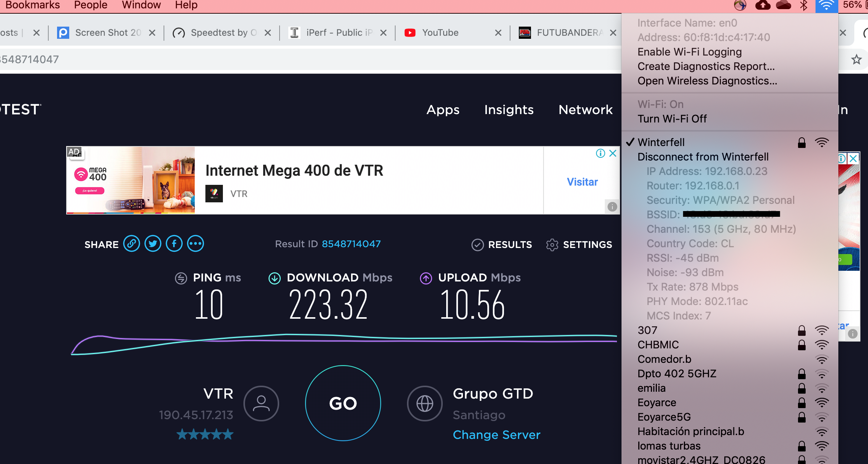Click the ad info icon on the VTR banner
The image size is (868, 464).
click(x=600, y=153)
